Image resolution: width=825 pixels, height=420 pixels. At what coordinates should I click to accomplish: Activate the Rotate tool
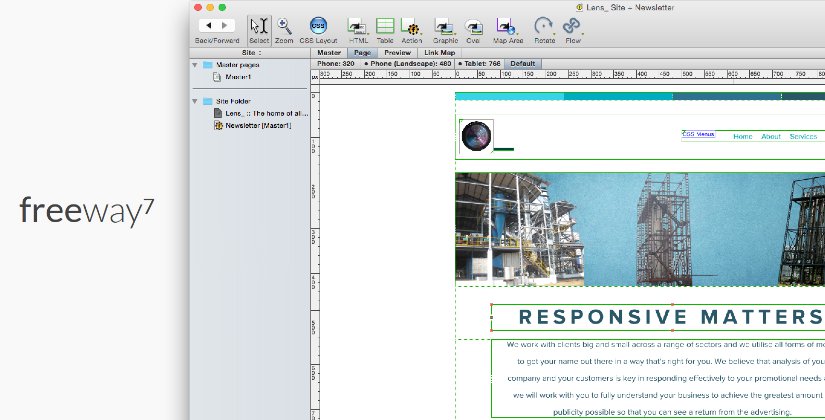tap(543, 27)
